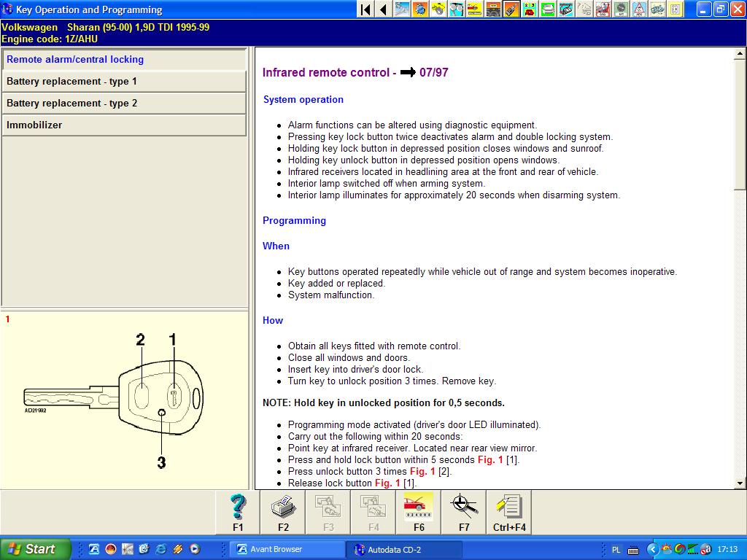Open the blue engine toolbar icon
This screenshot has width=747, height=560.
click(x=657, y=9)
